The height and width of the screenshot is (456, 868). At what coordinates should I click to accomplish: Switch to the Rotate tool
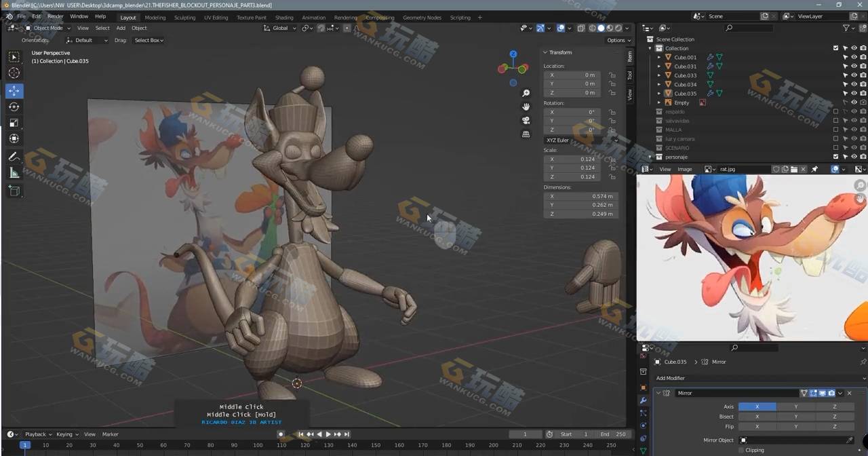coord(14,107)
